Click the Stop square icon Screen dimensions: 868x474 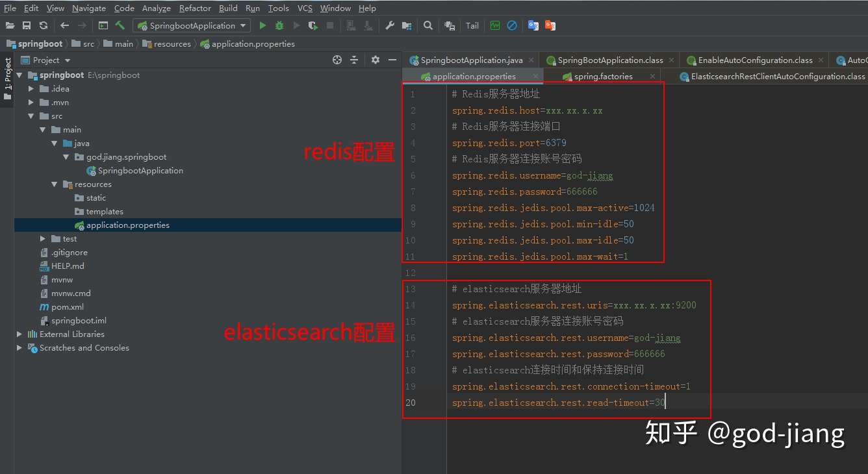tap(330, 25)
